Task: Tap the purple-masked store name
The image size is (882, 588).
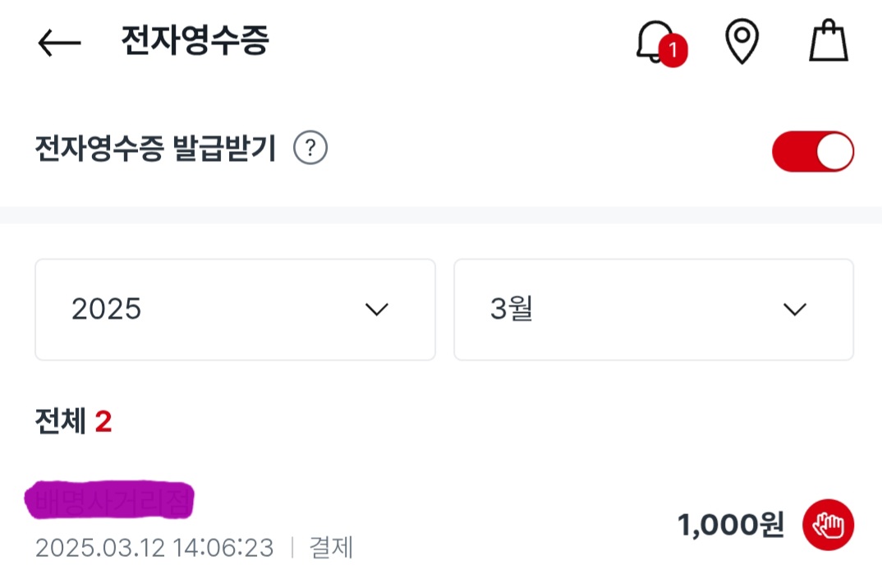Action: [108, 499]
